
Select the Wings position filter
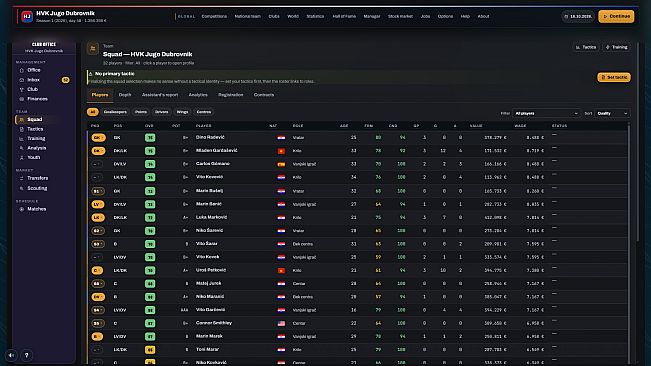coord(182,112)
